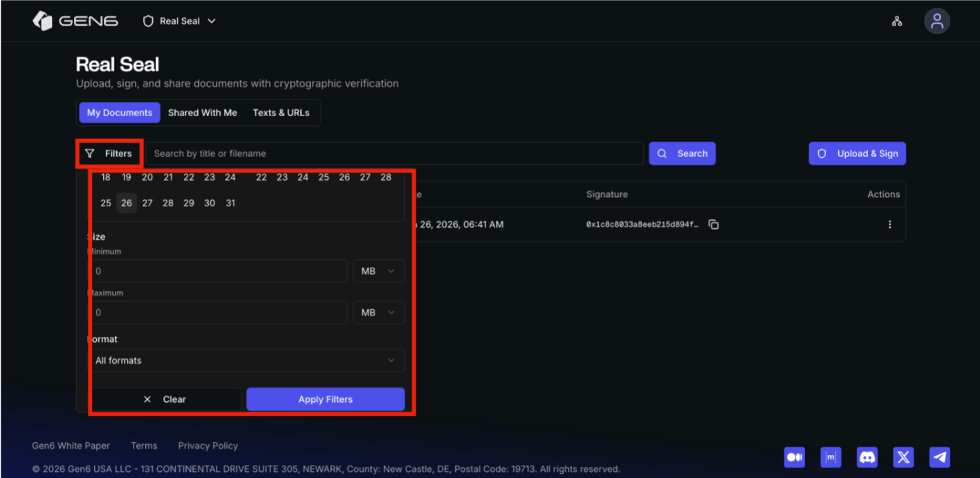
Task: Expand the minimum size MB unit dropdown
Action: pos(378,271)
